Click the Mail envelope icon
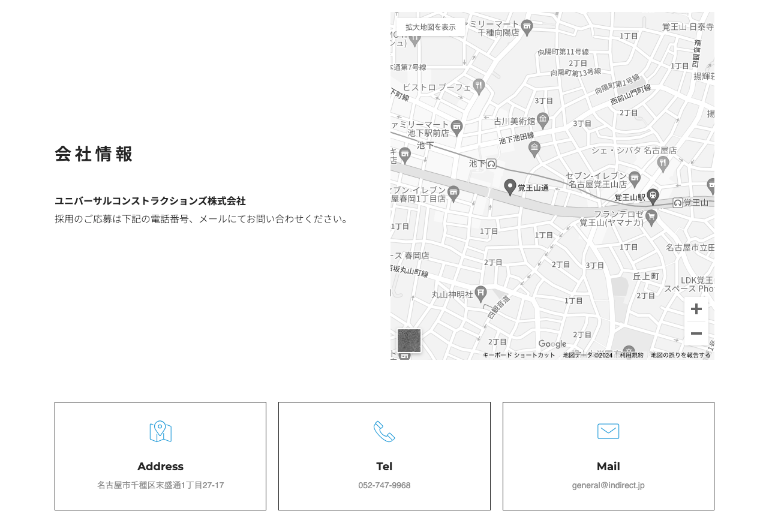Image resolution: width=763 pixels, height=532 pixels. tap(608, 431)
